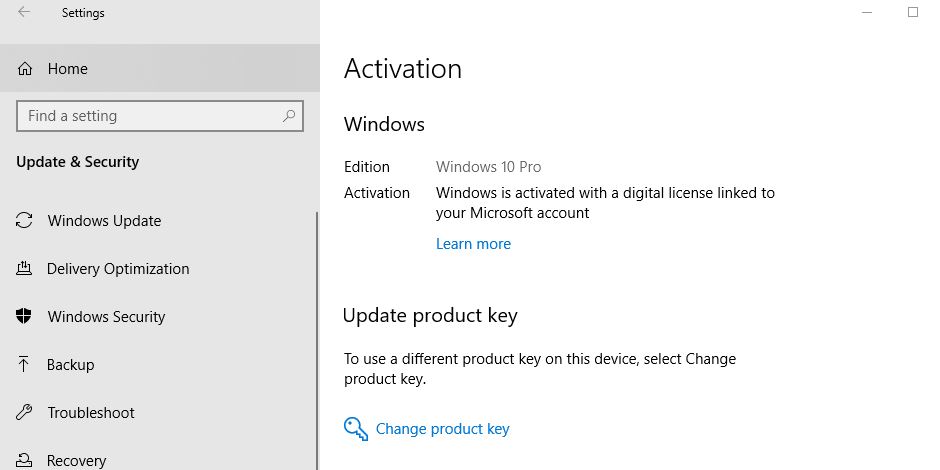Click the back arrow in Settings
Image resolution: width=940 pixels, height=470 pixels.
24,12
